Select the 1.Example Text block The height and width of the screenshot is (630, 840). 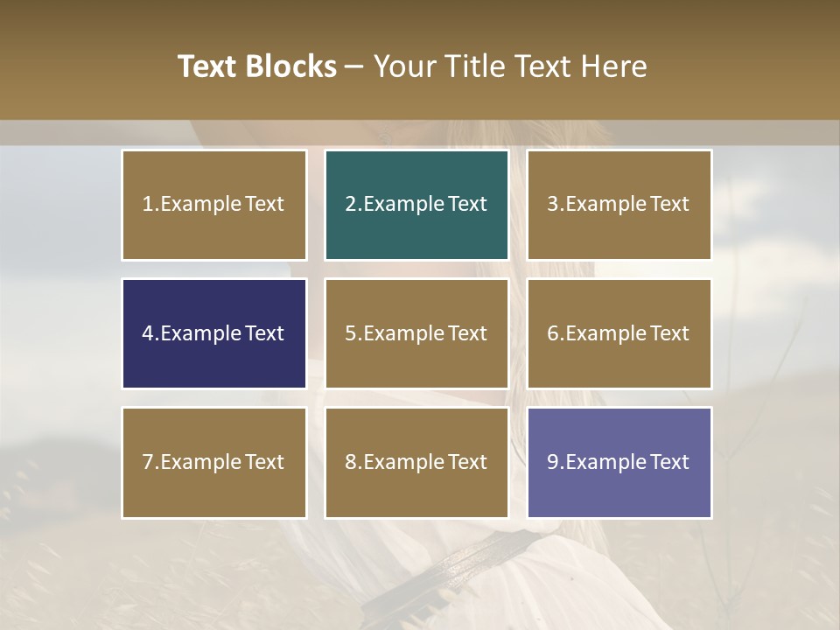tap(214, 205)
